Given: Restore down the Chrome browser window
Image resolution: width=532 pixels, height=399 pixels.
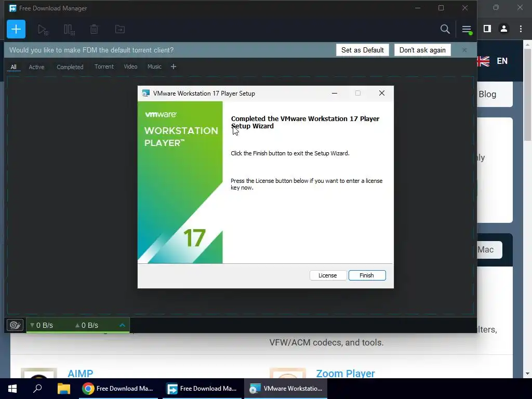Looking at the screenshot, I should click(496, 7).
